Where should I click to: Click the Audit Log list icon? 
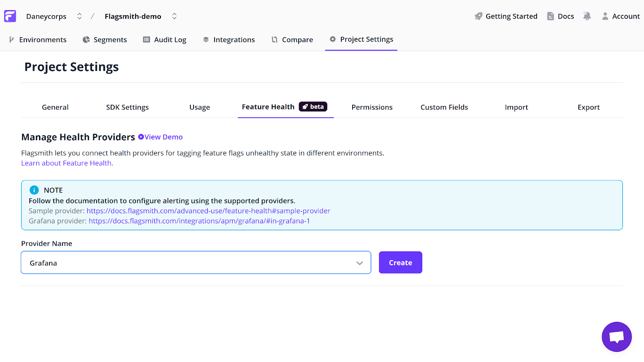pos(147,39)
